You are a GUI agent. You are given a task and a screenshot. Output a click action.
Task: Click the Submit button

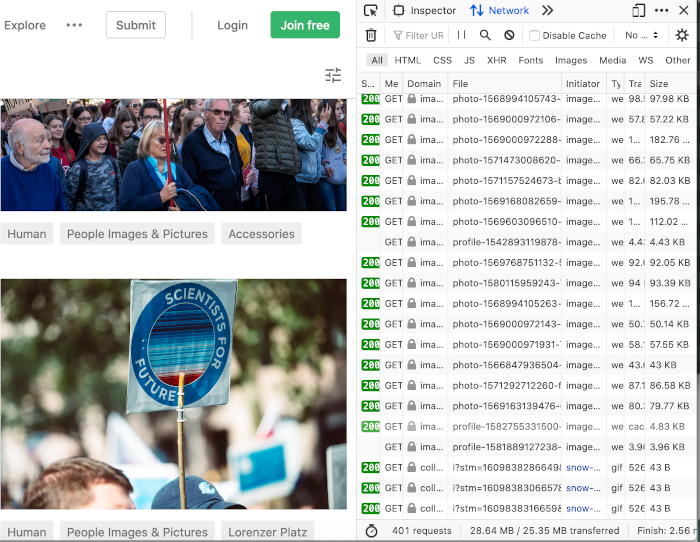point(136,25)
